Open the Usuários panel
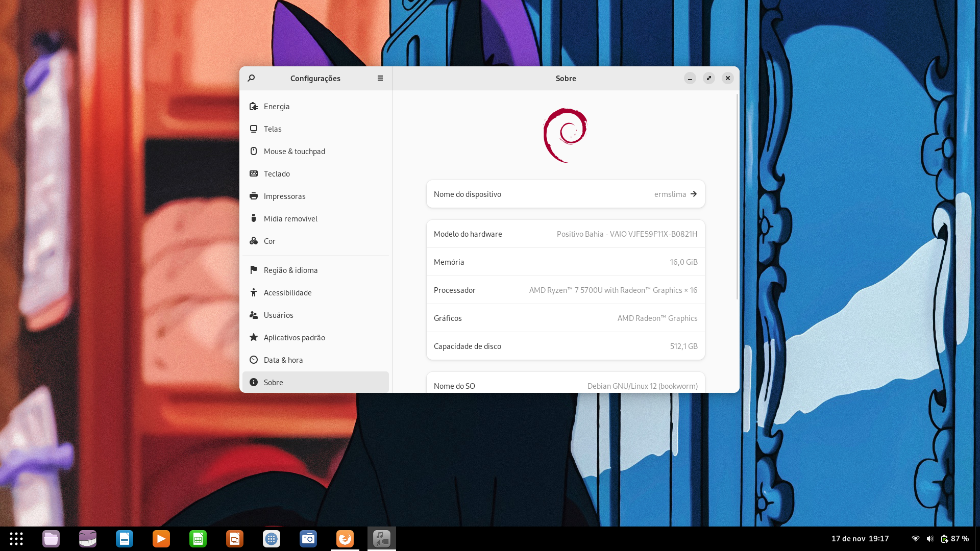This screenshot has width=980, height=551. (315, 315)
